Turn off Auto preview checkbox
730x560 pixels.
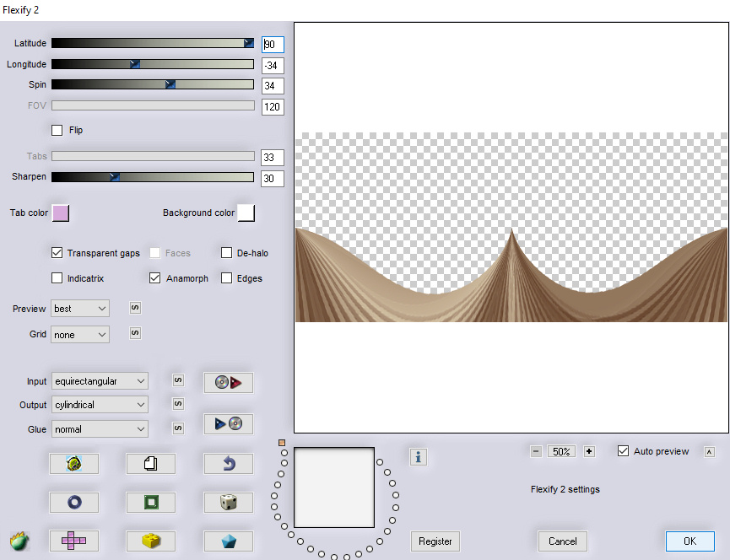[624, 451]
